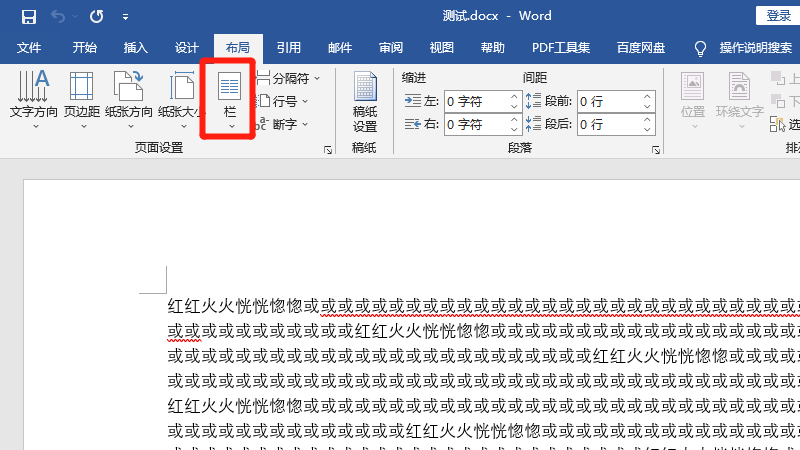Click the Undo arrow icon

[x=59, y=16]
